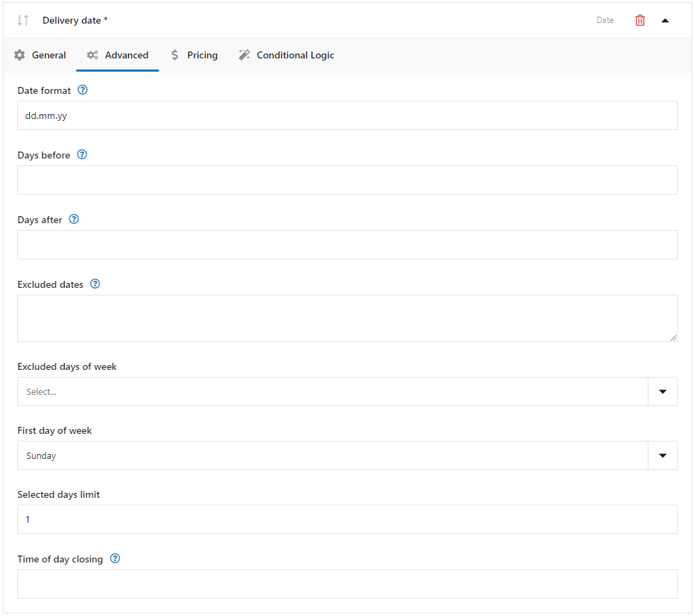
Task: Go to Conditional Logic tab
Action: coord(286,55)
